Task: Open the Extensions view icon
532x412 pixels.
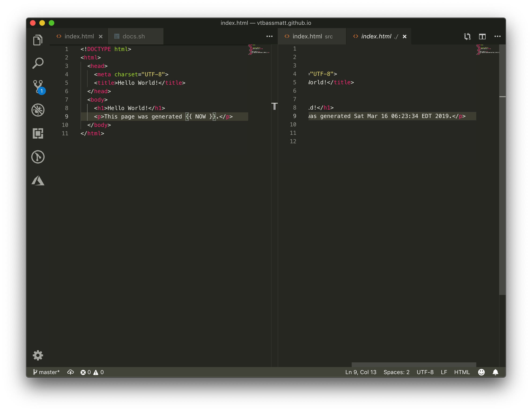Action: pos(38,133)
